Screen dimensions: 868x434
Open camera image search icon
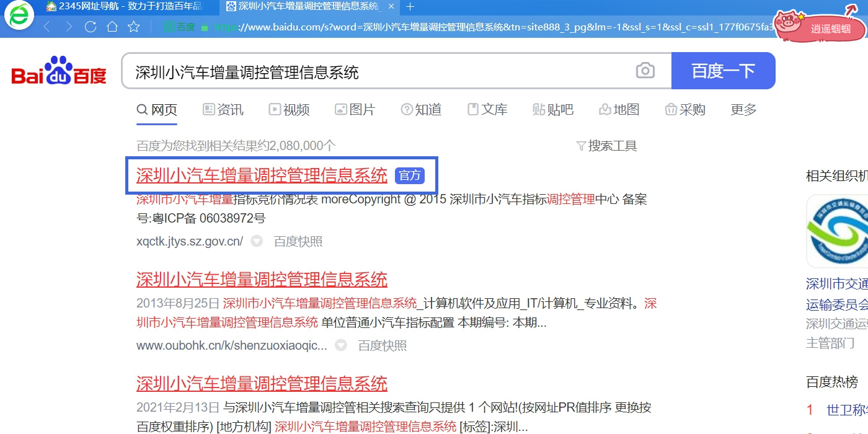pos(645,71)
